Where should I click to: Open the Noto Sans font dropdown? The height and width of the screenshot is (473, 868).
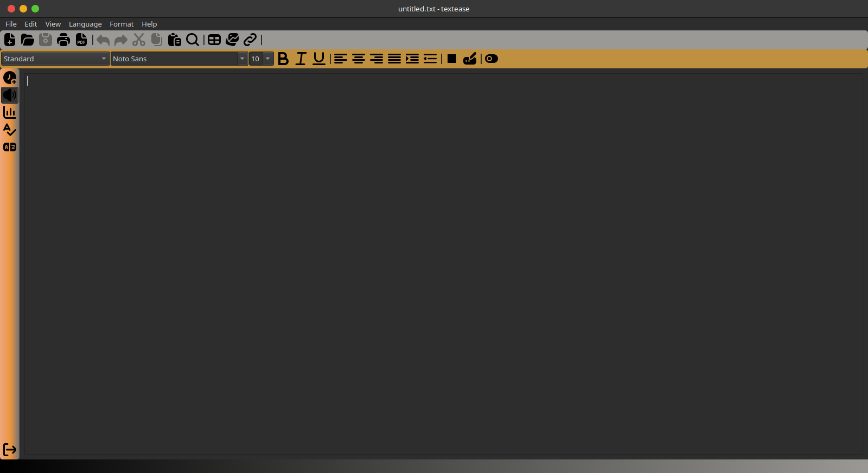pyautogui.click(x=179, y=59)
